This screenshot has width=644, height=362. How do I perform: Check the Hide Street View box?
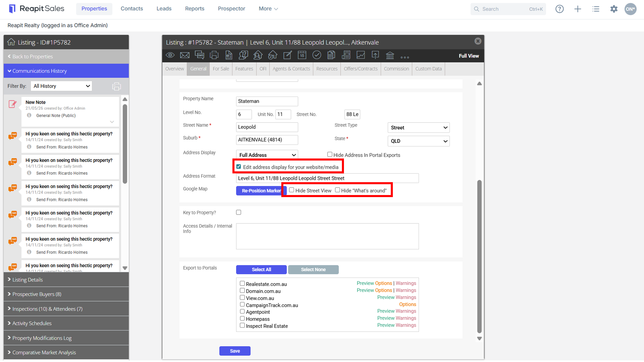coord(292,190)
